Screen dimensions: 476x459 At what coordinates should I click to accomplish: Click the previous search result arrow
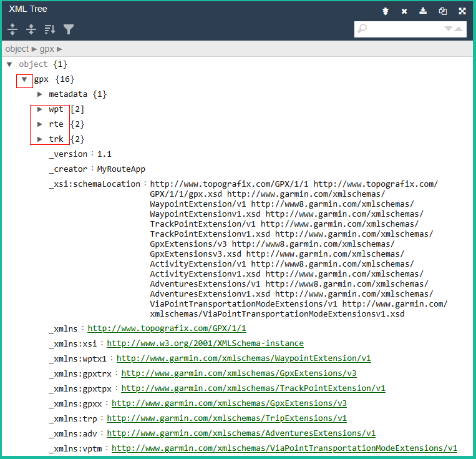tap(459, 29)
